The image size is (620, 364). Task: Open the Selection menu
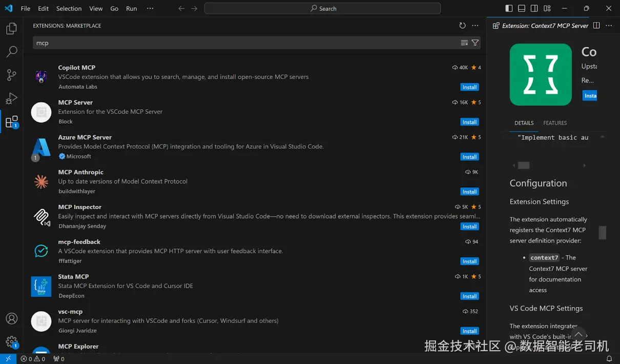69,9
